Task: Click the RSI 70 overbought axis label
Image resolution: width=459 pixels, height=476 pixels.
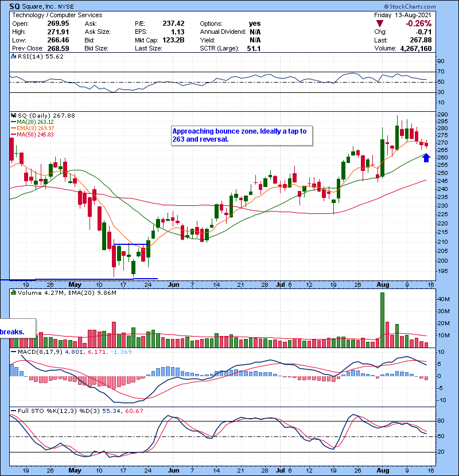Action: [441, 71]
